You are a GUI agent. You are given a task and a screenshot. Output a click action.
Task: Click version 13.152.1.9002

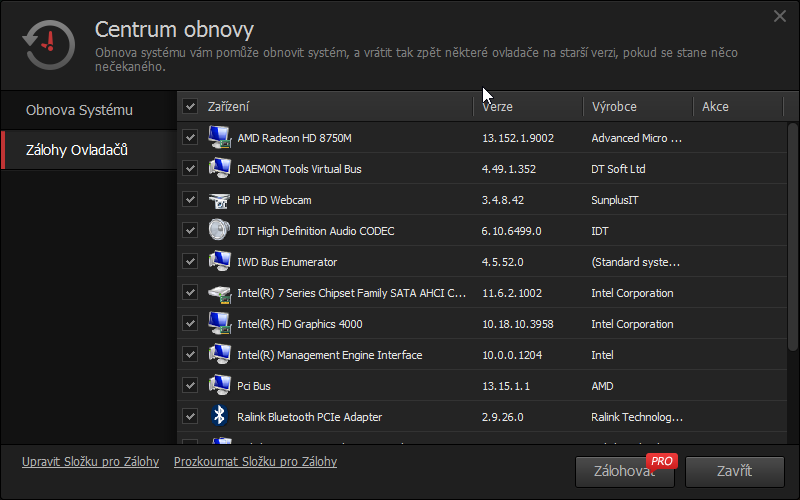tap(518, 138)
